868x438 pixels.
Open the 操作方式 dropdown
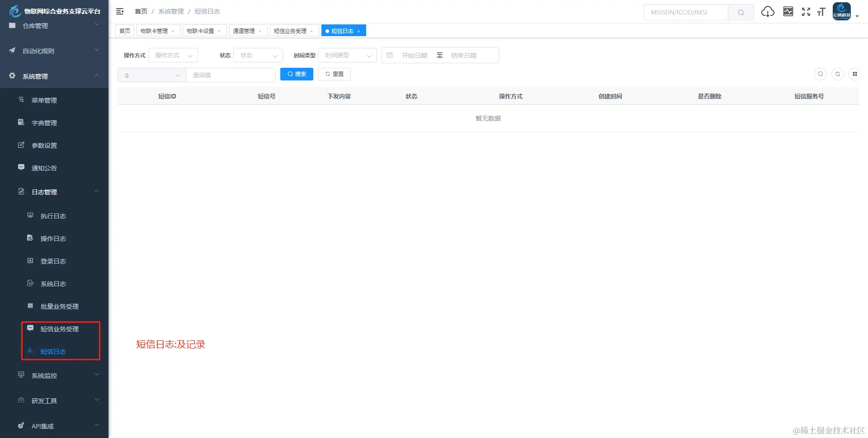[173, 55]
